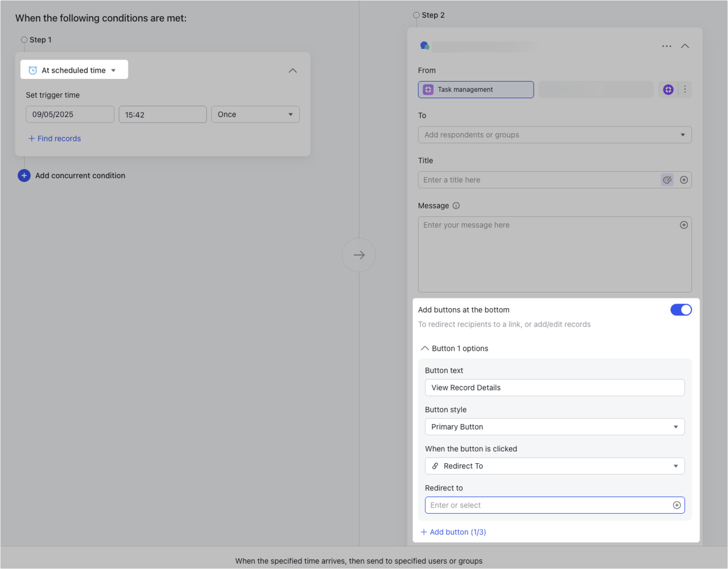Screen dimensions: 728x569
Task: Click the plus icon in Title field
Action: 684,180
